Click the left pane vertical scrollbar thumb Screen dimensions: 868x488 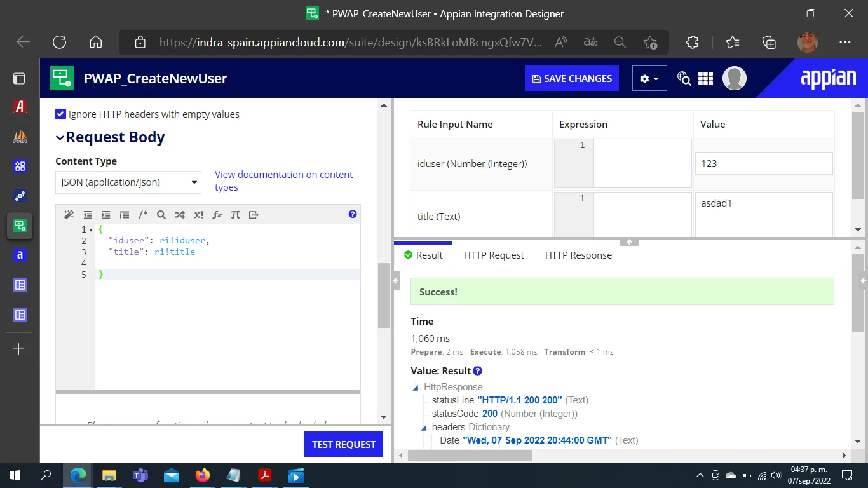click(384, 295)
